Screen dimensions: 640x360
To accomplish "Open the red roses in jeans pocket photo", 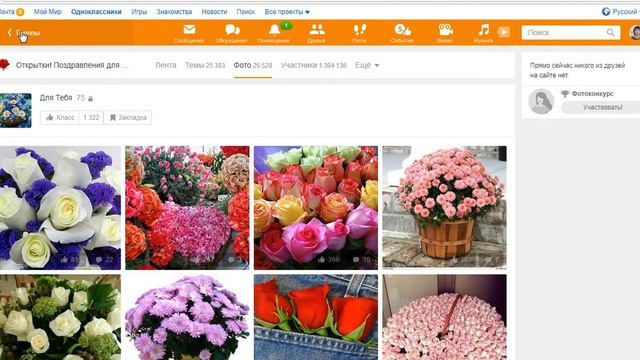I will [x=316, y=317].
